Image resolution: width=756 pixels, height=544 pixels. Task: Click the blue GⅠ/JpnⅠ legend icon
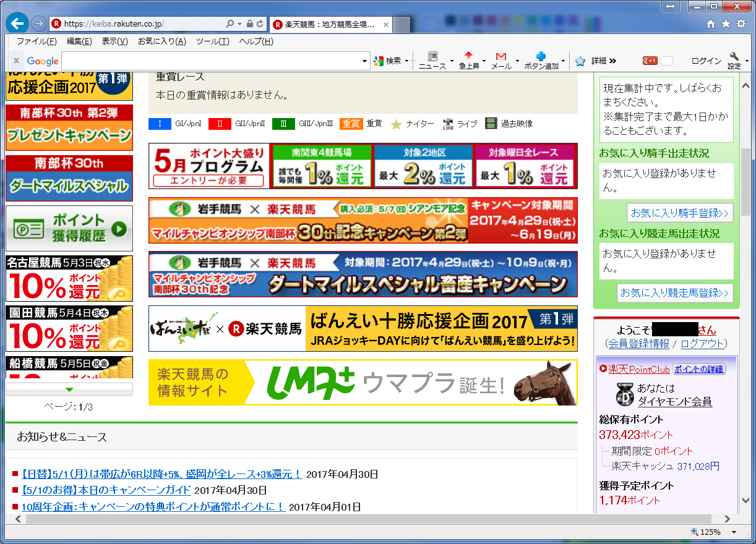pyautogui.click(x=160, y=124)
